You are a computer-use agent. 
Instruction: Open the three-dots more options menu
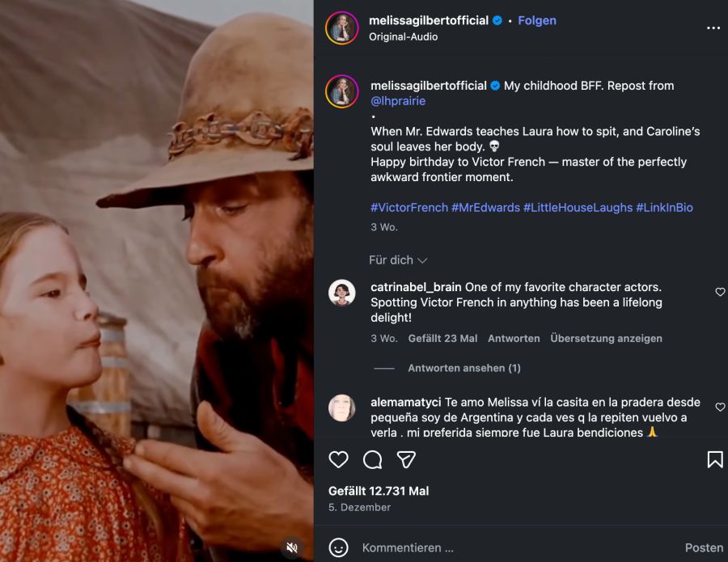click(x=713, y=28)
